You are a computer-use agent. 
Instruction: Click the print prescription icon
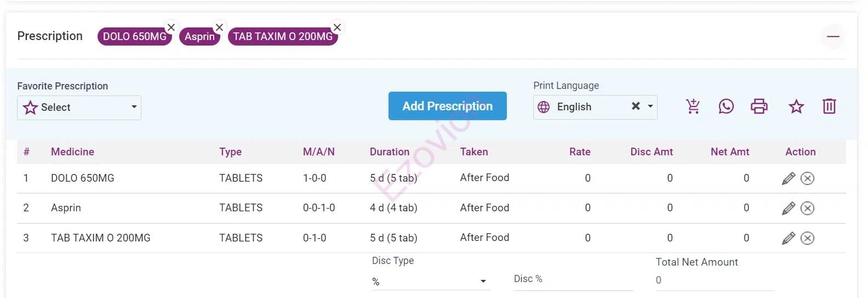click(x=759, y=106)
